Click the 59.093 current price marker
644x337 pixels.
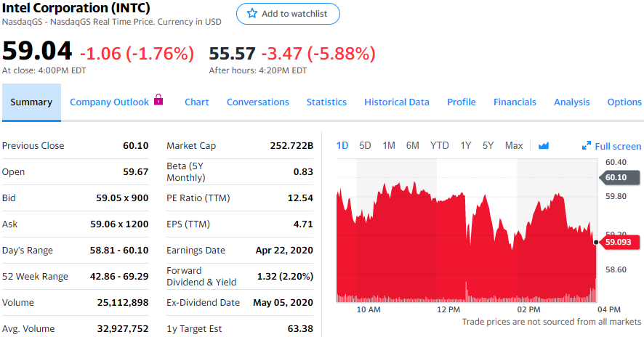click(x=620, y=242)
